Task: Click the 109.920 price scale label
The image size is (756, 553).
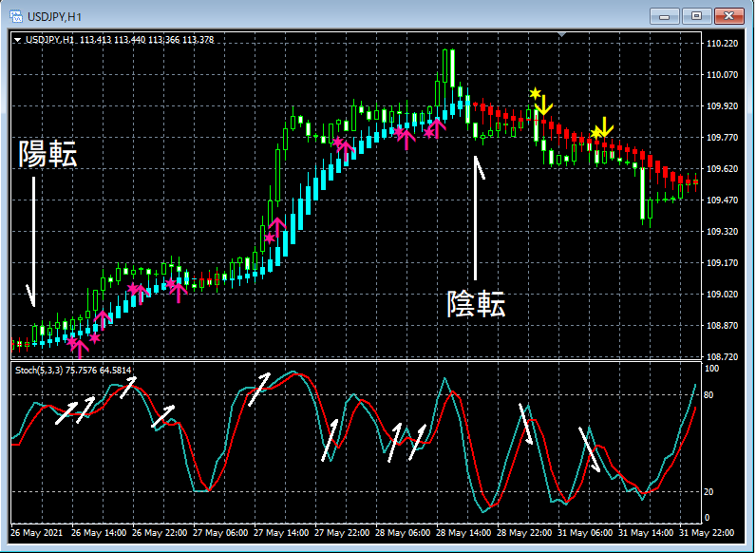Action: [x=722, y=106]
